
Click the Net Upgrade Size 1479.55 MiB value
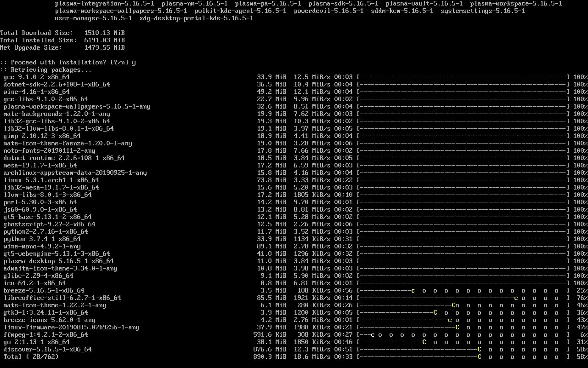click(x=105, y=48)
